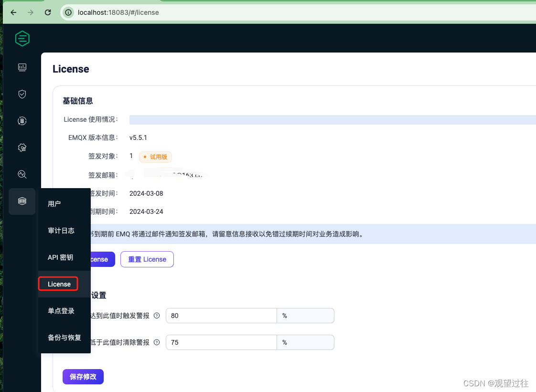Click the expiry date 2024-03-24
536x392 pixels.
(146, 212)
